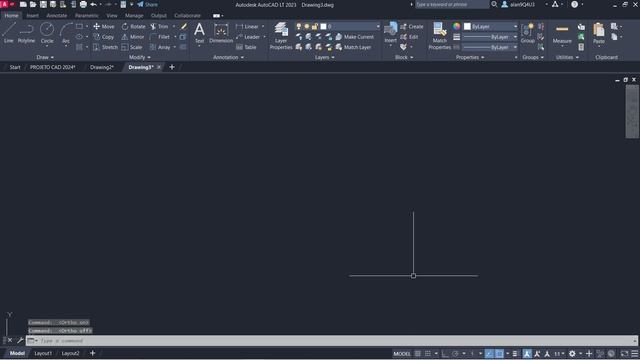Expand the Modify panel
This screenshot has width=640, height=360.
click(140, 58)
